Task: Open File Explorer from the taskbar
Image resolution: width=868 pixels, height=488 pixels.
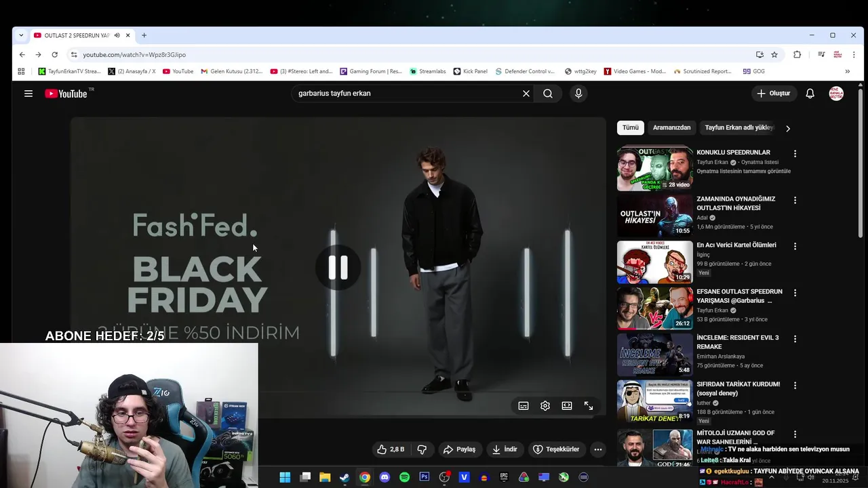Action: pyautogui.click(x=325, y=477)
